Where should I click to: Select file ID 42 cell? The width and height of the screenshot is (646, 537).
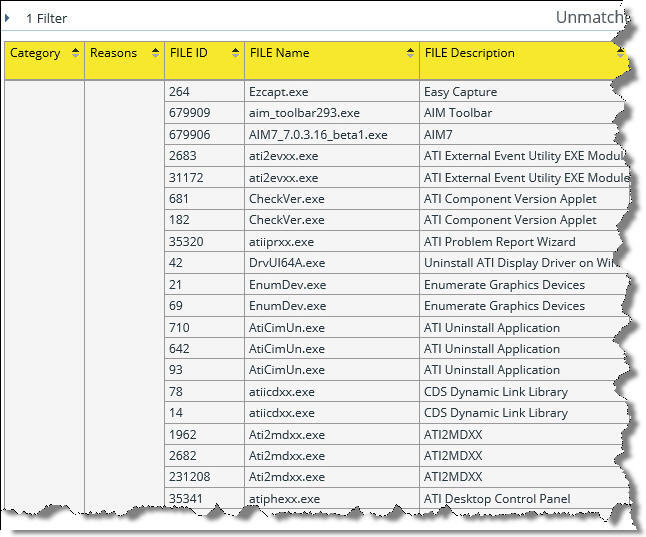(204, 263)
